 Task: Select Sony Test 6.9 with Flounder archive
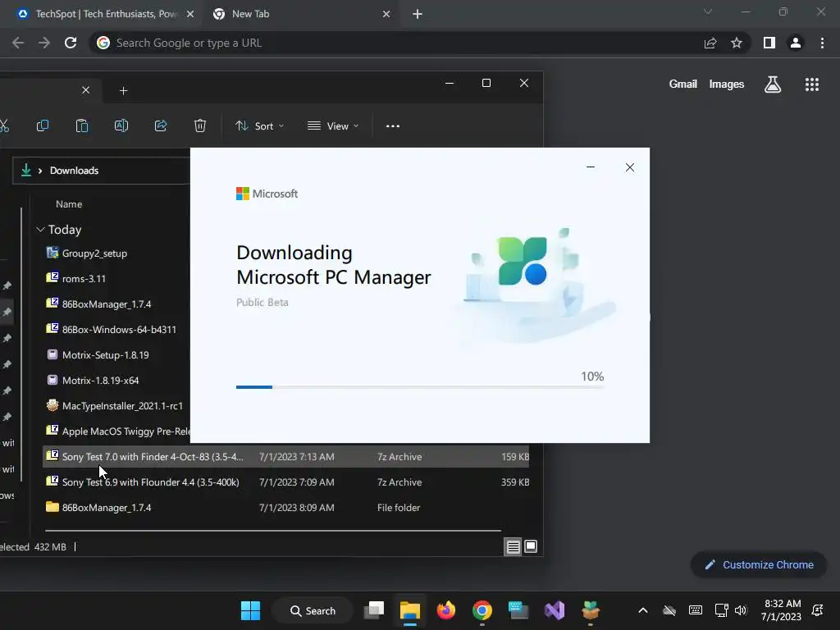(150, 482)
